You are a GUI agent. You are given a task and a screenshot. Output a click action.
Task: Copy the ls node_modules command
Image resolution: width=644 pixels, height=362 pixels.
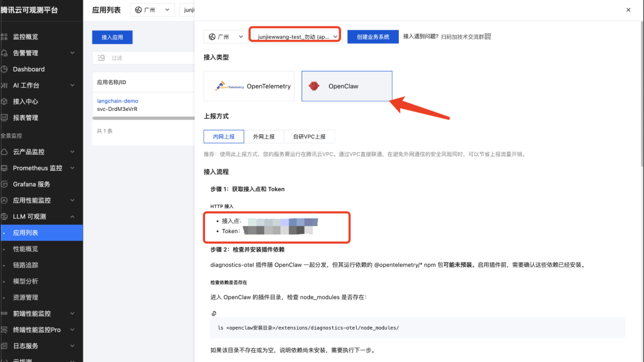[x=214, y=314]
